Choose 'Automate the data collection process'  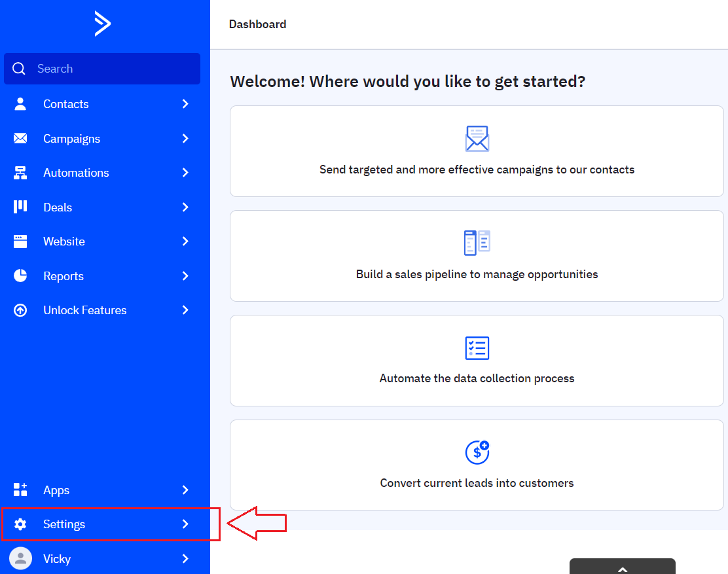tap(477, 361)
